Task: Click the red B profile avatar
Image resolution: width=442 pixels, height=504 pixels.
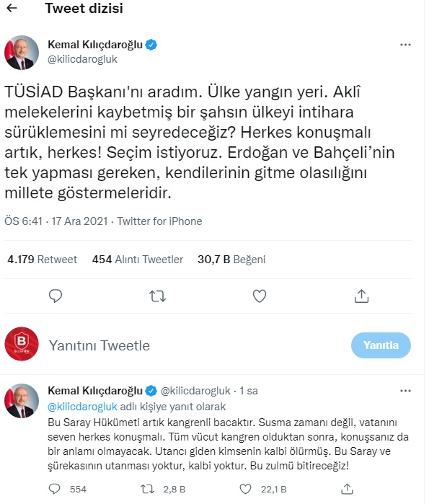Action: [x=22, y=344]
